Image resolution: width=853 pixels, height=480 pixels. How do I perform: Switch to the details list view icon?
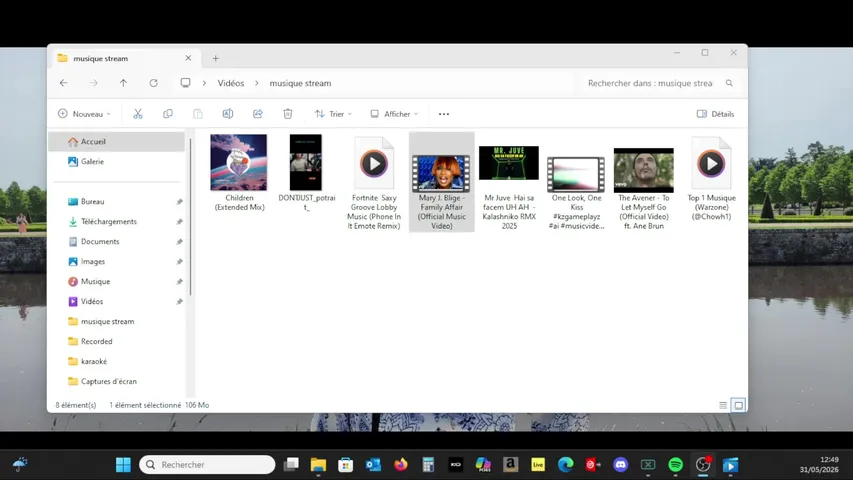pyautogui.click(x=723, y=405)
